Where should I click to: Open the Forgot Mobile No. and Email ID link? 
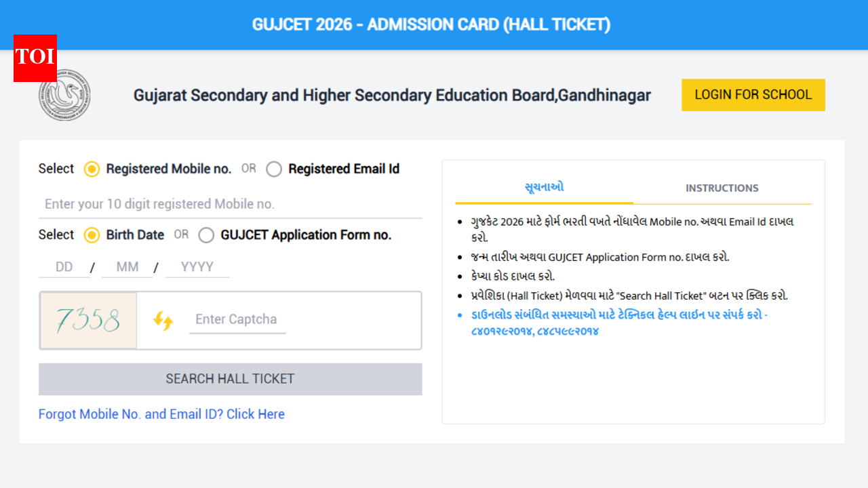click(161, 413)
